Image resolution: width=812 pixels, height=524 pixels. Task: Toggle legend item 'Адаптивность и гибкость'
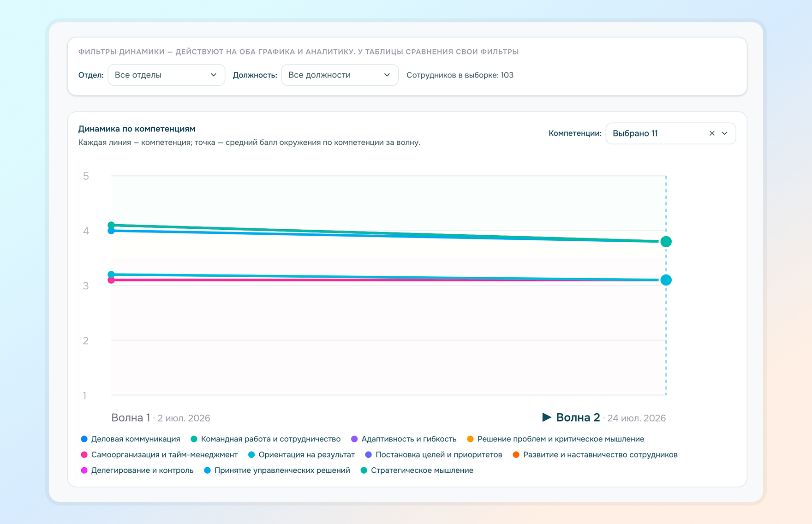click(404, 439)
